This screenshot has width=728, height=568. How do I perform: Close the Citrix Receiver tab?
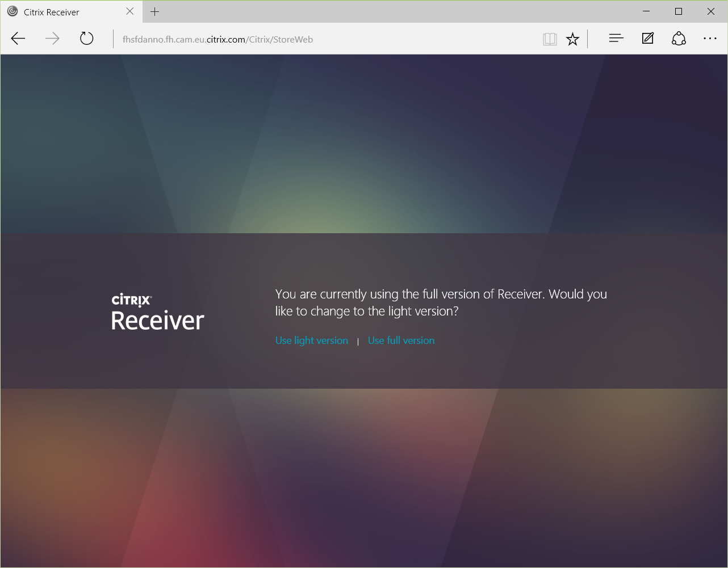[130, 11]
